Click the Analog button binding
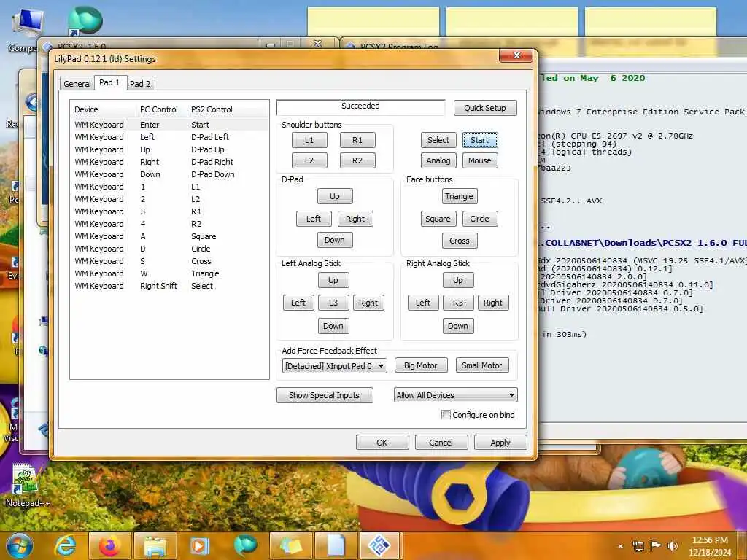 [438, 160]
